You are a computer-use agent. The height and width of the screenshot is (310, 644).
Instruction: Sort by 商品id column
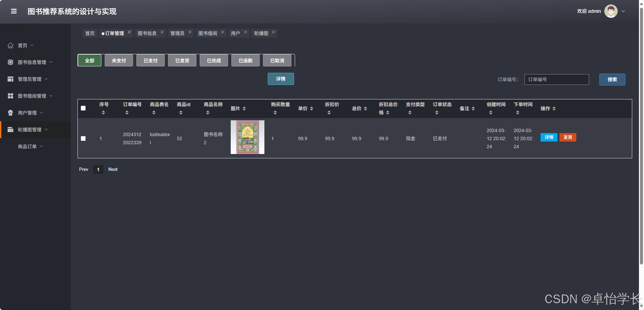[181, 113]
